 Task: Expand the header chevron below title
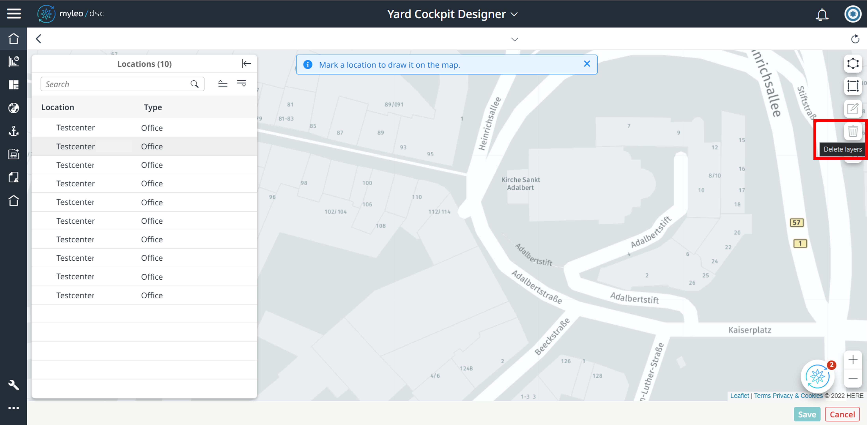(x=514, y=39)
